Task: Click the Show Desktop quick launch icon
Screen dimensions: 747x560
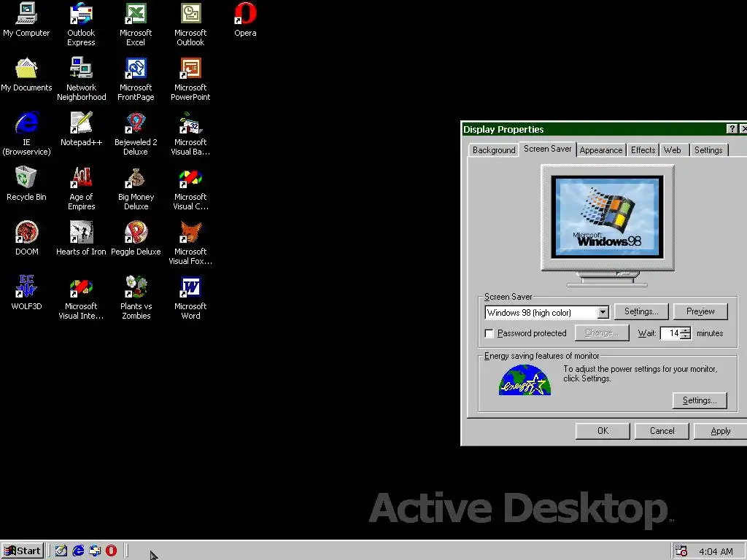Action: (61, 551)
